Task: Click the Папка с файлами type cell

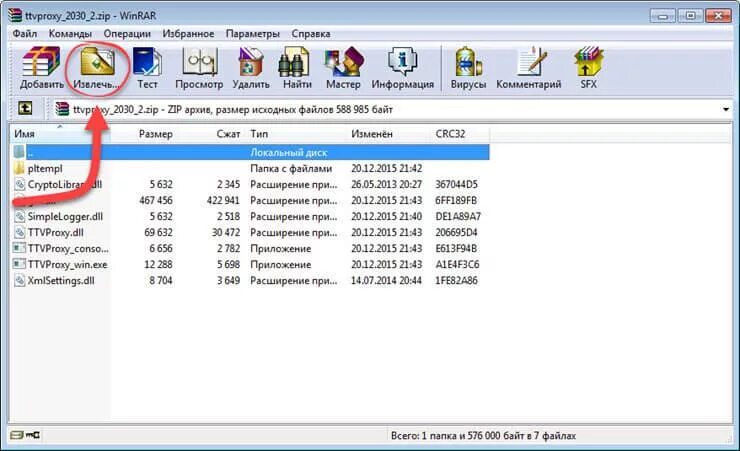Action: click(x=291, y=168)
